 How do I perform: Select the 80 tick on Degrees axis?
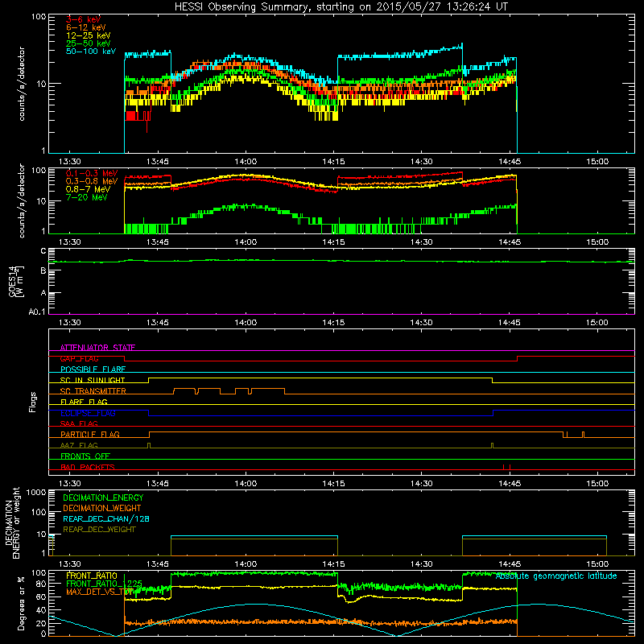coord(41,584)
